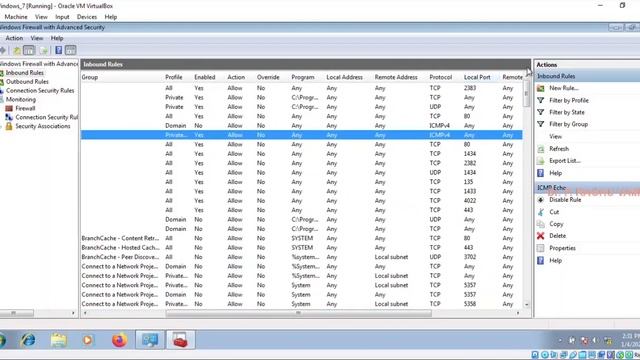Select the Monitoring tree node
This screenshot has width=640, height=360.
tap(21, 100)
